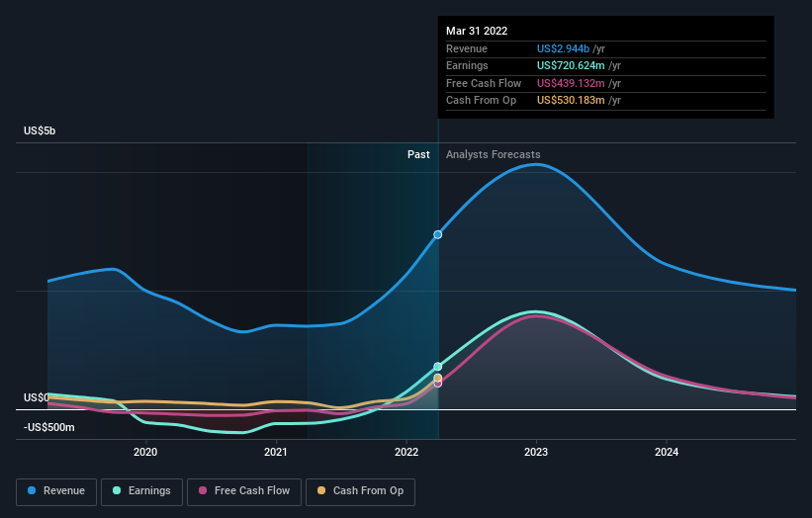Screen dimensions: 812x518
Task: Click the blue Revenue data point marker
Action: click(437, 235)
